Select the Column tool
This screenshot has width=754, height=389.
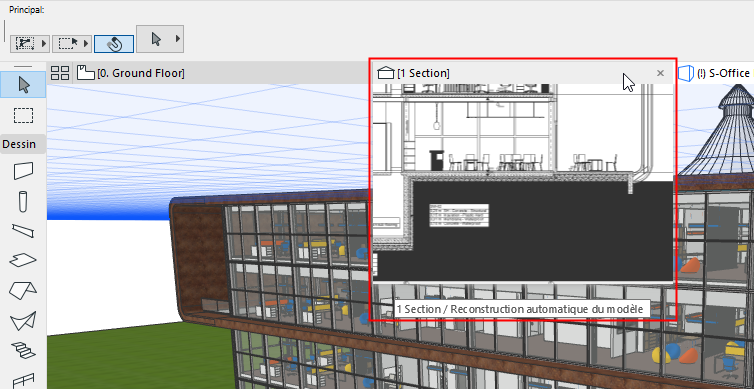pos(23,201)
